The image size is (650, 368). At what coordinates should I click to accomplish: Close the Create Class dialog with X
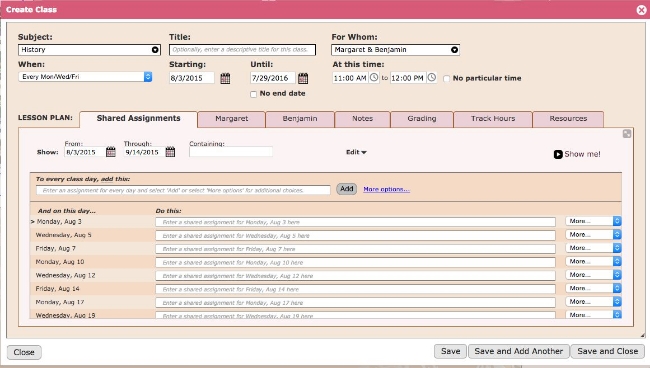641,10
